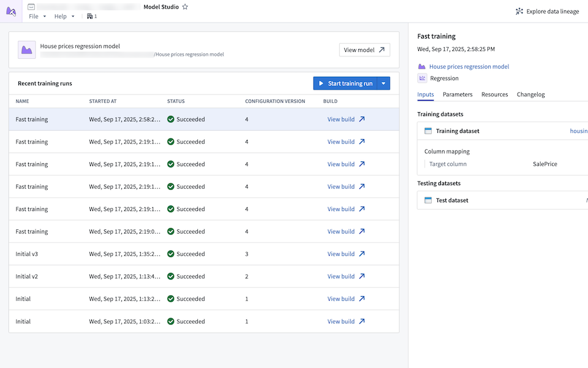Screen dimensions: 588x368
Task: Expand the Help menu caret
Action: click(x=73, y=16)
